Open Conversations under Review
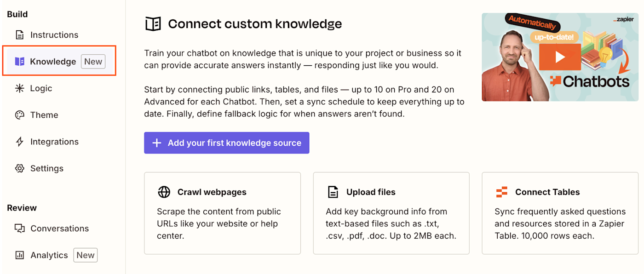 pos(59,228)
